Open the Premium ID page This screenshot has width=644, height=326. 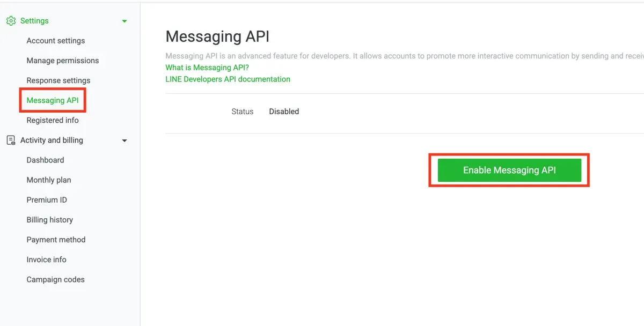46,199
